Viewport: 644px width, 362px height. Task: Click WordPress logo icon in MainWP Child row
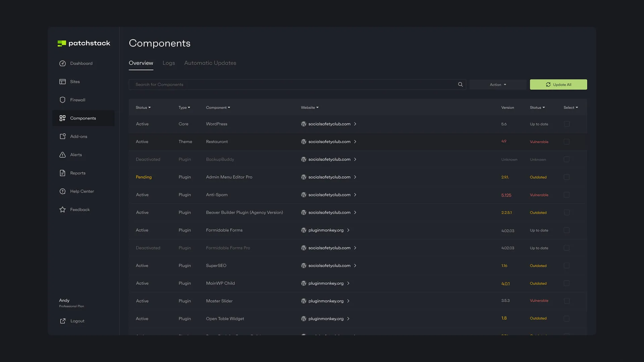(x=304, y=283)
